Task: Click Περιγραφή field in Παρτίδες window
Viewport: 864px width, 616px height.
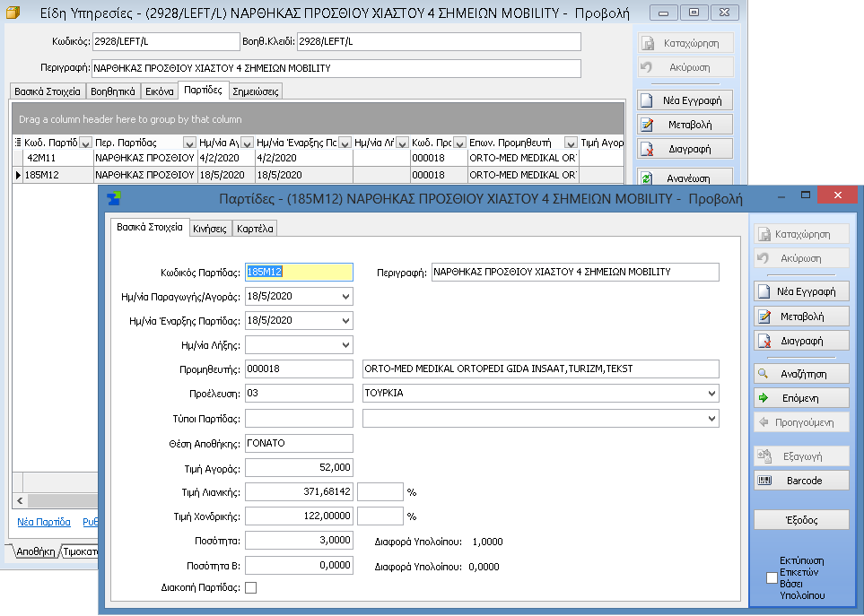Action: point(575,272)
